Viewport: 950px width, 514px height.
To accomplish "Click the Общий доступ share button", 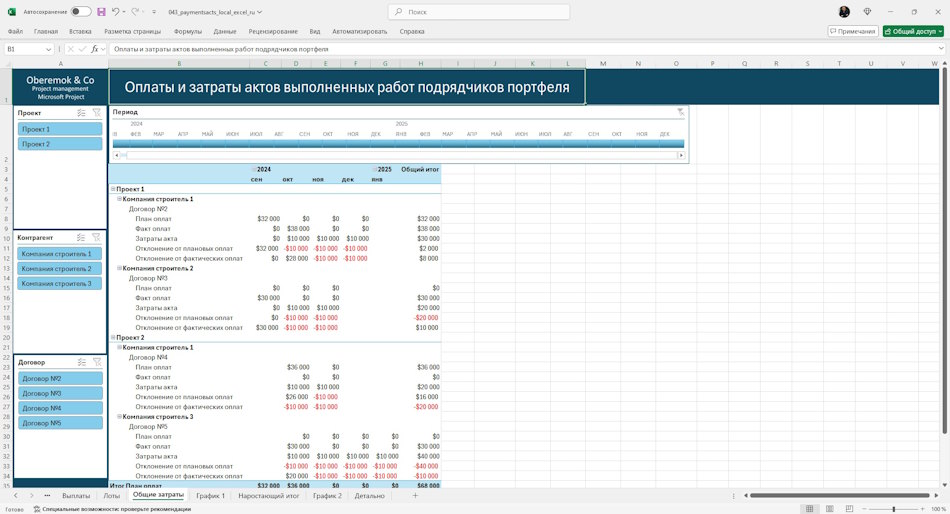I will (913, 32).
